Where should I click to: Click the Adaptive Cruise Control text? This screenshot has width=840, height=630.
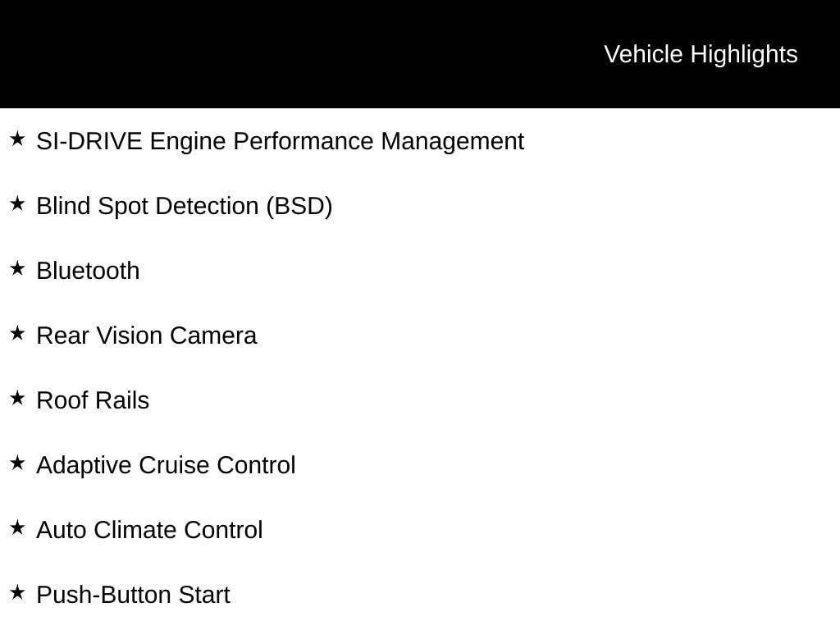point(166,465)
